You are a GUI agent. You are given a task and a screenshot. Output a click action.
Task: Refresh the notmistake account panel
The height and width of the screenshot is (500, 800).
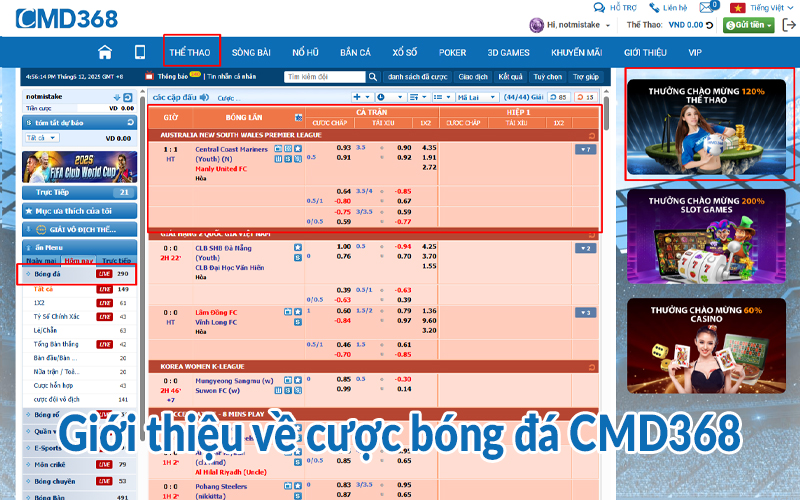[128, 97]
